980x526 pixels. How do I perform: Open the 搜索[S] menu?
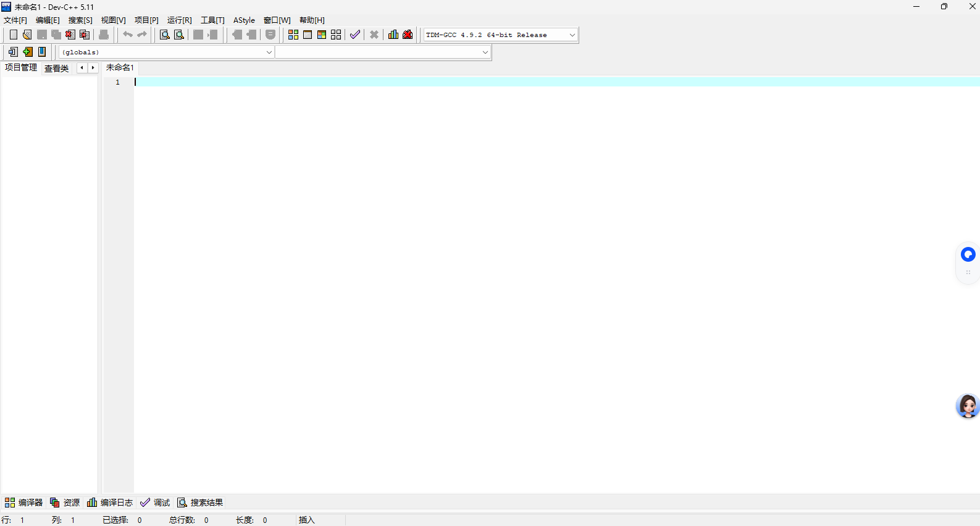click(x=80, y=20)
